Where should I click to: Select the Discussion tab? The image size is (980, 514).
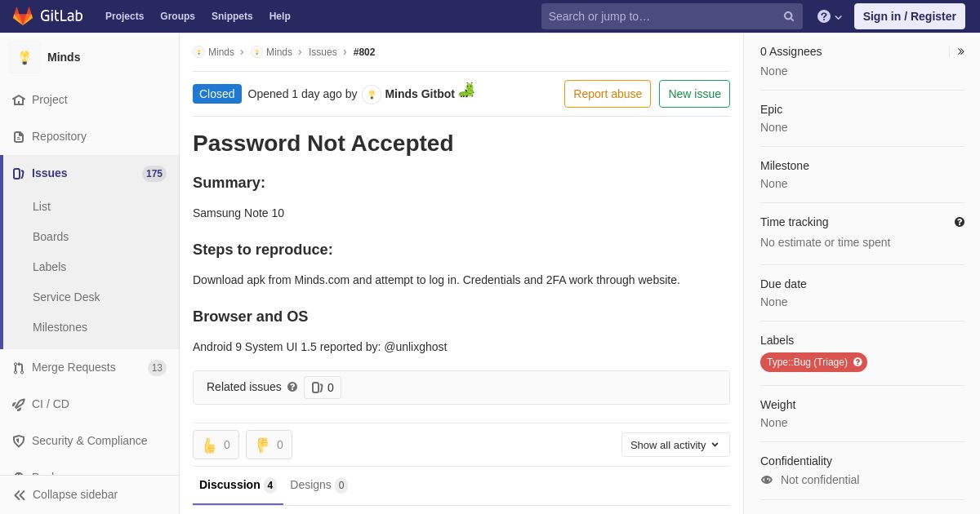point(238,485)
